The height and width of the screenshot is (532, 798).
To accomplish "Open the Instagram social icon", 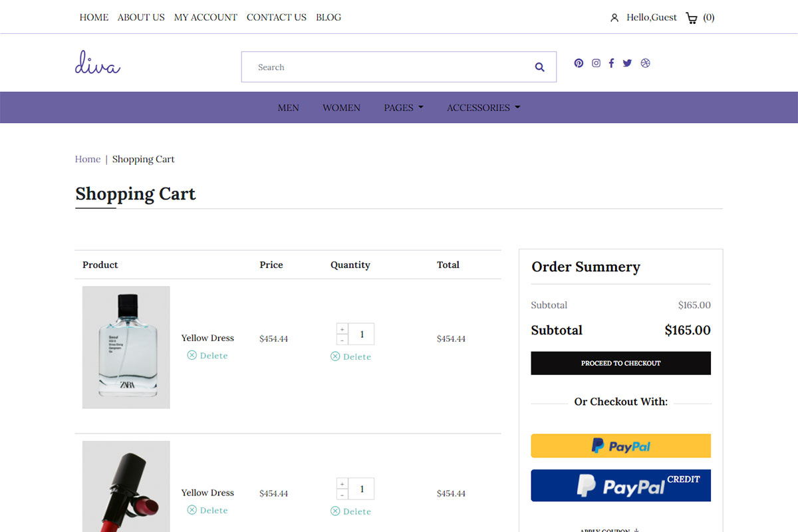I will (596, 63).
